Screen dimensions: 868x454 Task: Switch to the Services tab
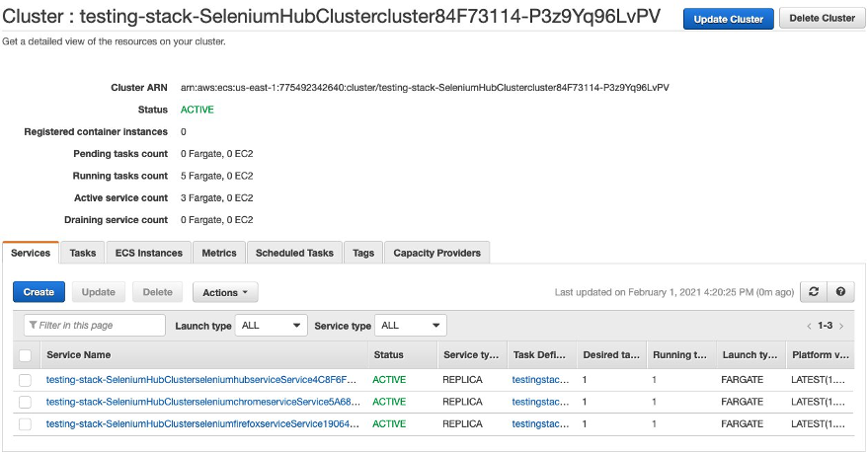click(31, 253)
